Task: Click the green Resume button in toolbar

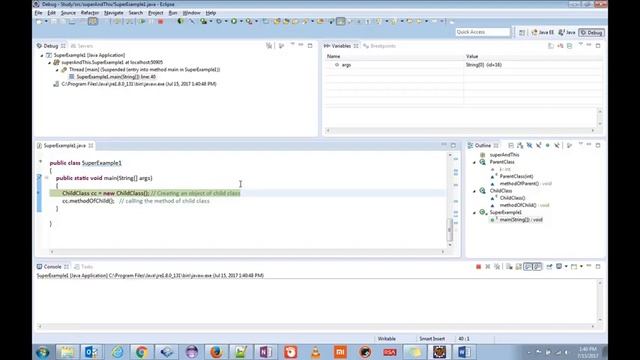Action: coord(142,21)
